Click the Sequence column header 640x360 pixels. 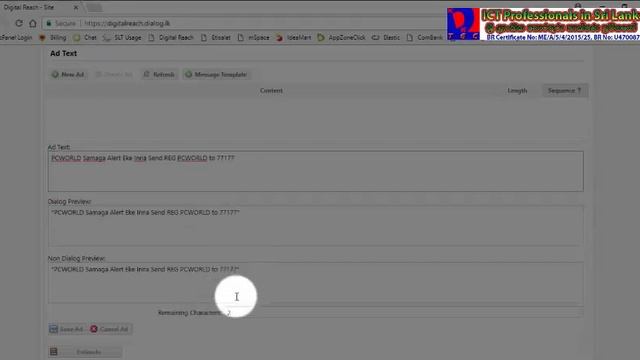[x=564, y=91]
